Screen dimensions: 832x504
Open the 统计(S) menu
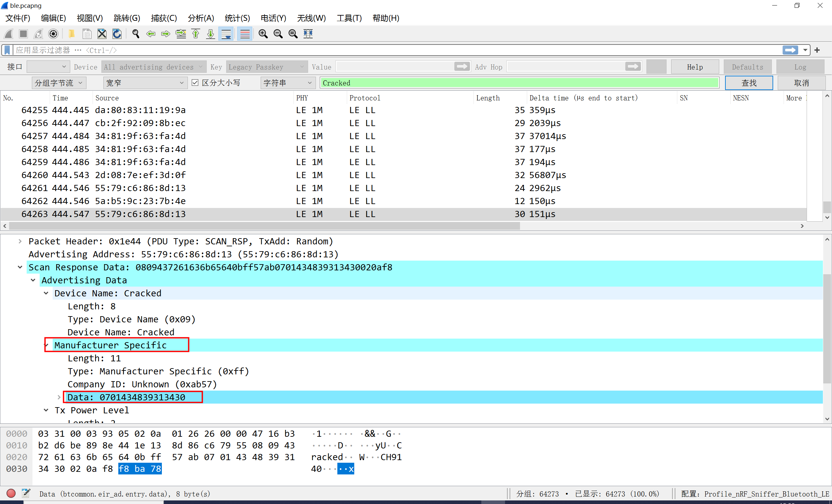coord(237,18)
